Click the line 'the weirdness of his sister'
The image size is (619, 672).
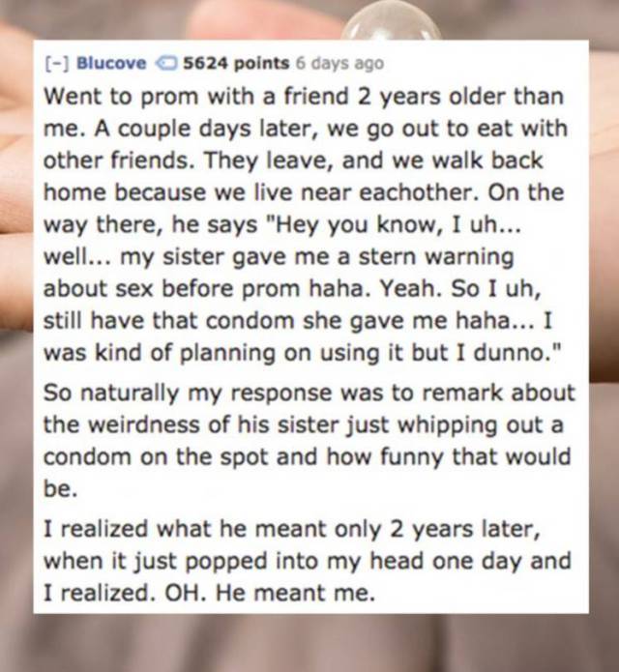[x=303, y=424]
